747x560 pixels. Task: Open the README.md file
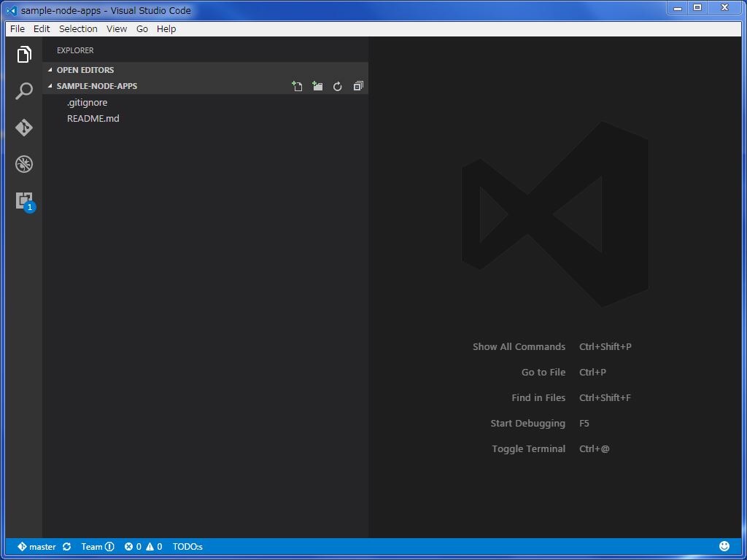205,119
